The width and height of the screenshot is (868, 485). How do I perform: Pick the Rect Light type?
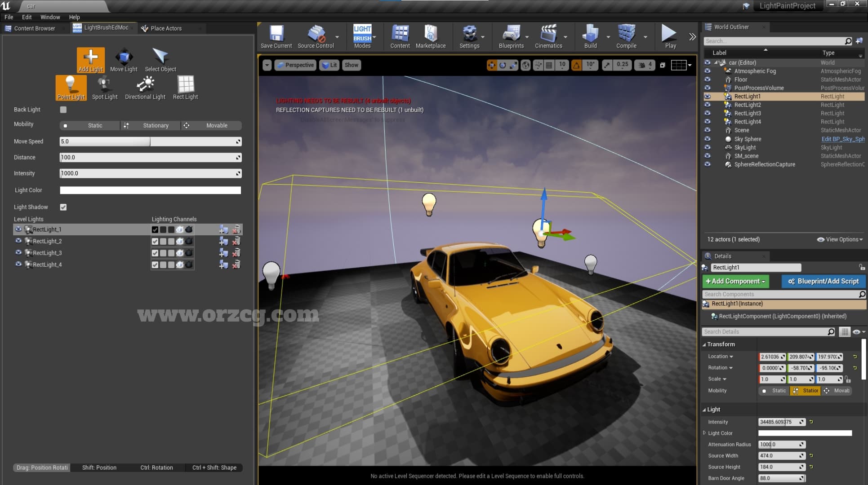pos(186,88)
